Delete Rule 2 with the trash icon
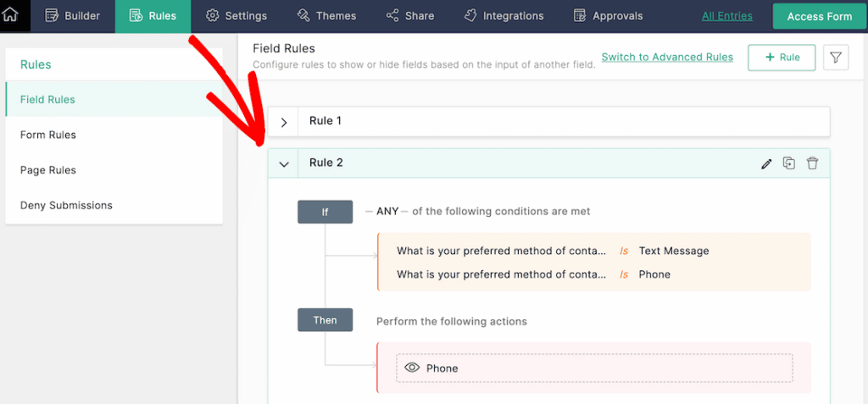The image size is (868, 404). click(812, 163)
